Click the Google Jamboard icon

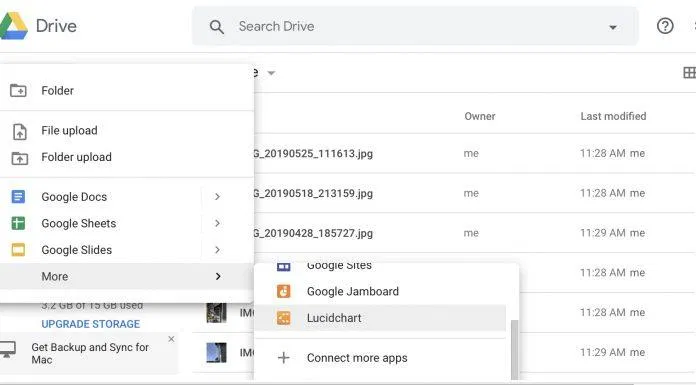(x=284, y=291)
